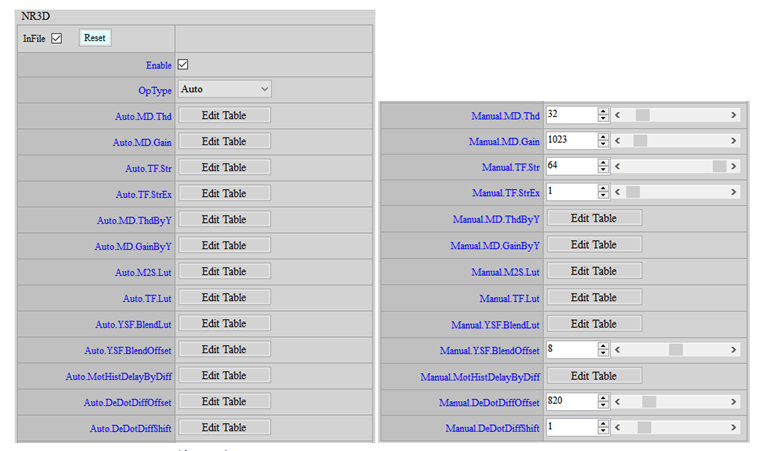Click the Manual.Y.SF.BlendOffset slider thumb
Image resolution: width=763 pixels, height=451 pixels.
pos(676,350)
